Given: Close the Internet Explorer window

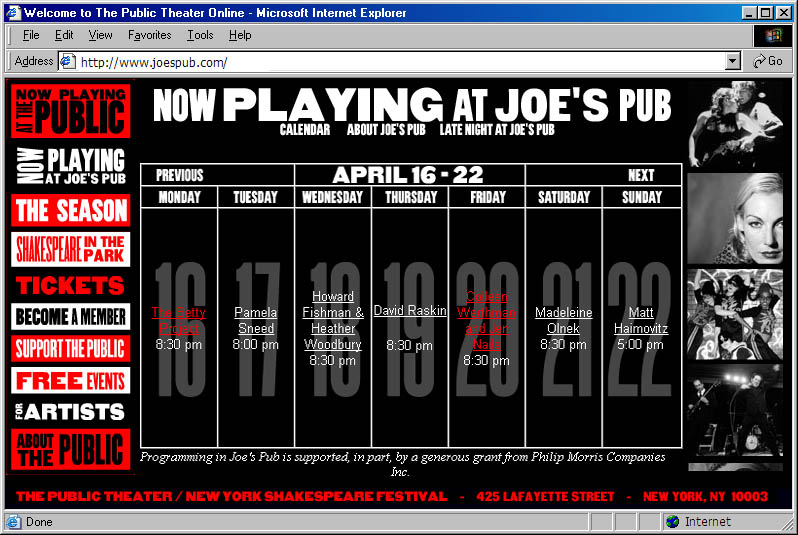Looking at the screenshot, I should [x=783, y=13].
